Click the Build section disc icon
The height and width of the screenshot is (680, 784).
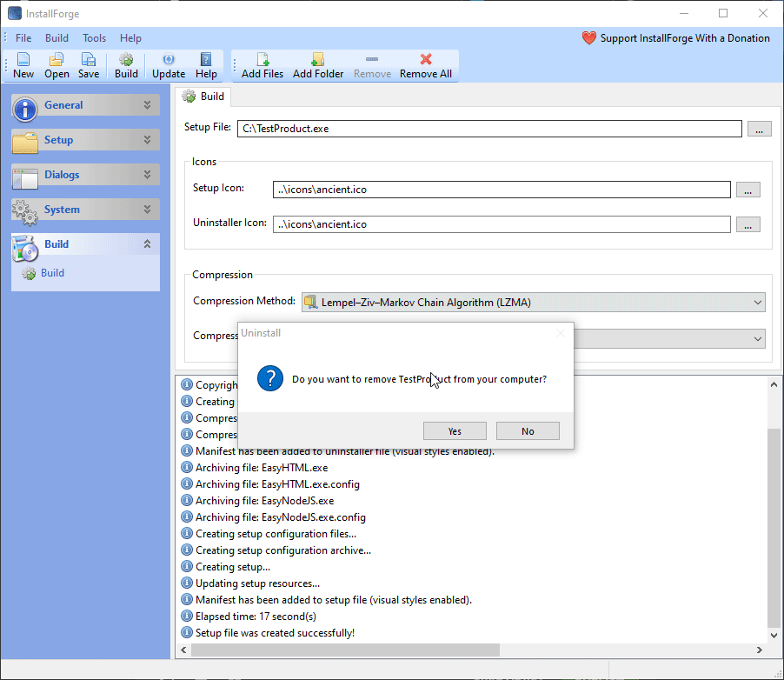[25, 248]
